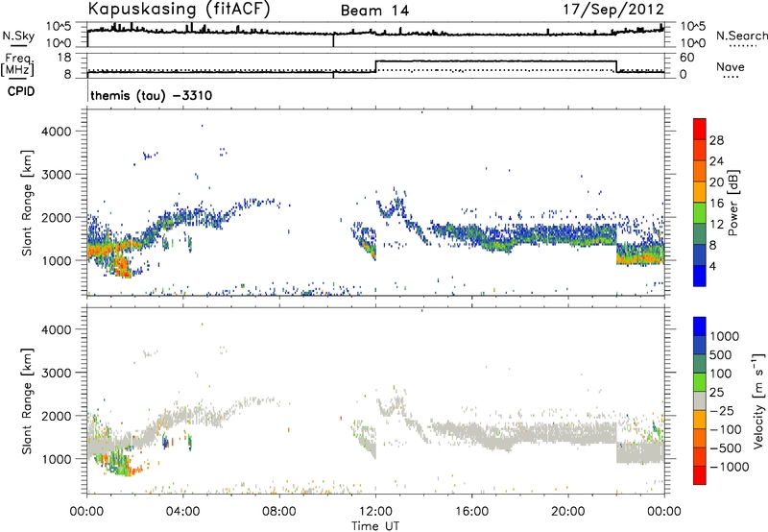768x532 pixels.
Task: Click the '-1000' velocity colorbar value
Action: [730, 467]
